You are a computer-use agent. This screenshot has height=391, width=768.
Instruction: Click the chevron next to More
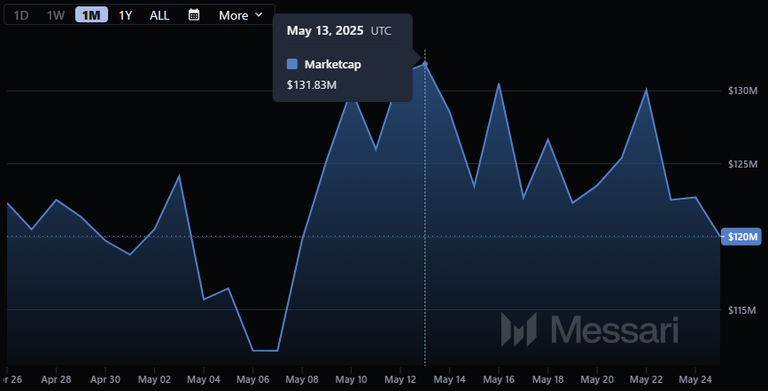tap(259, 15)
